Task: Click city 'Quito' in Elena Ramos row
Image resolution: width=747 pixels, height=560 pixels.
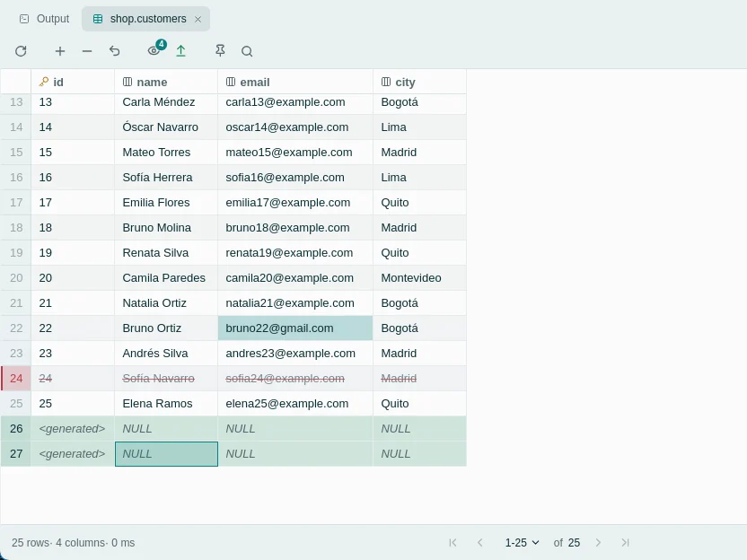Action: (419, 403)
